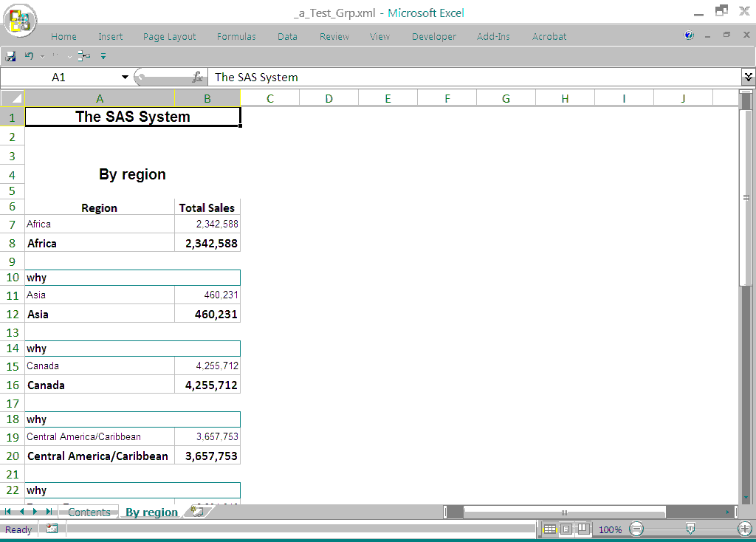
Task: Switch to the Page Layout tab
Action: pyautogui.click(x=169, y=37)
